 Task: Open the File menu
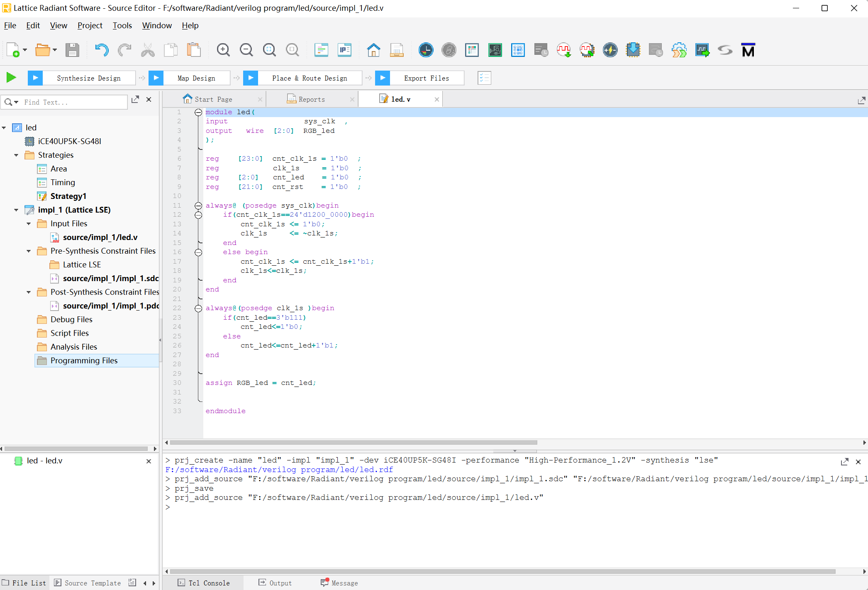(10, 25)
